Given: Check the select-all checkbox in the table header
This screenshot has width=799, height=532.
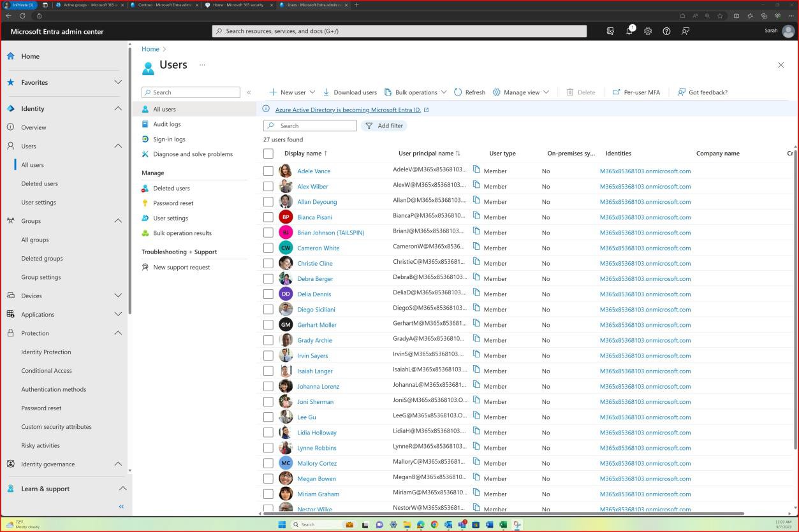Looking at the screenshot, I should pos(268,153).
